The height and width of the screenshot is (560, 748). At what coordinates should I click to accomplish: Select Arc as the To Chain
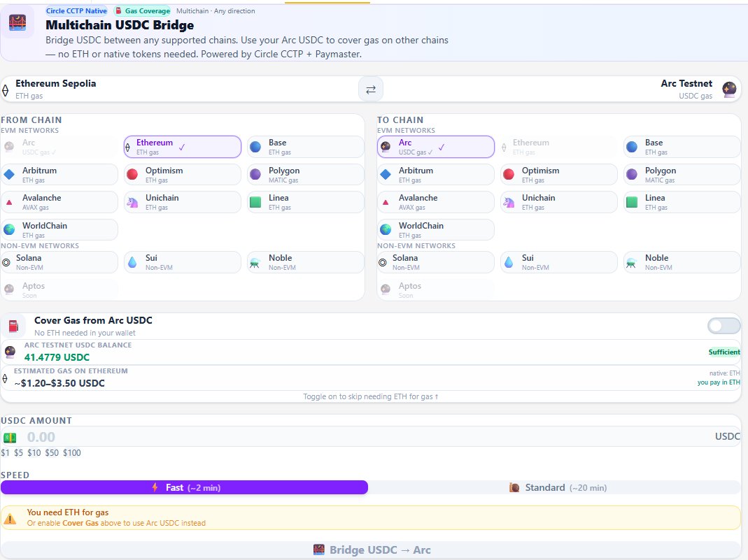pos(435,147)
